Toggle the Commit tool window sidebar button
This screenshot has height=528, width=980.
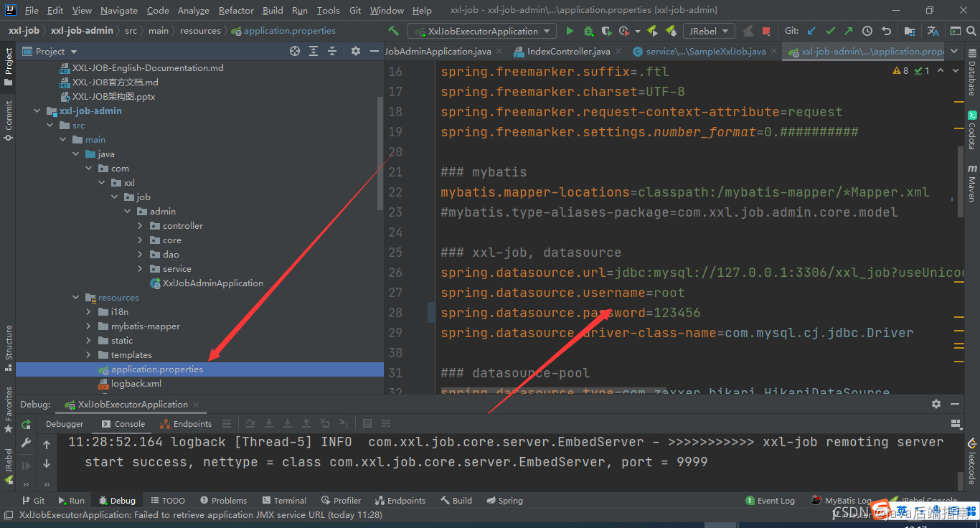pos(9,120)
